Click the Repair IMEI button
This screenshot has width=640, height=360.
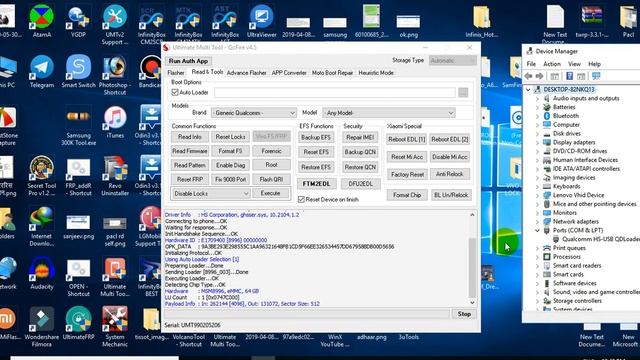tap(360, 138)
